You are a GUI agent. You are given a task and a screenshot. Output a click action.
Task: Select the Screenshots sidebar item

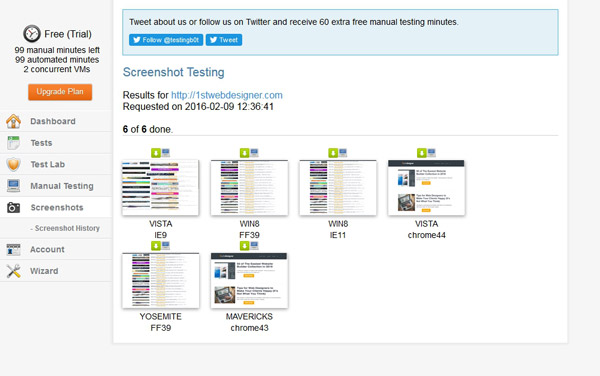click(x=56, y=208)
